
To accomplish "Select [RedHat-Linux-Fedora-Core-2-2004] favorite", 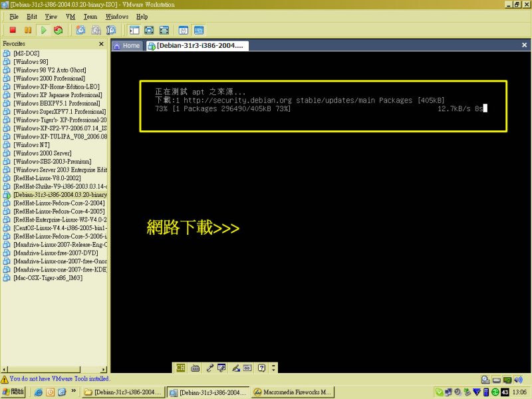I will pos(59,203).
